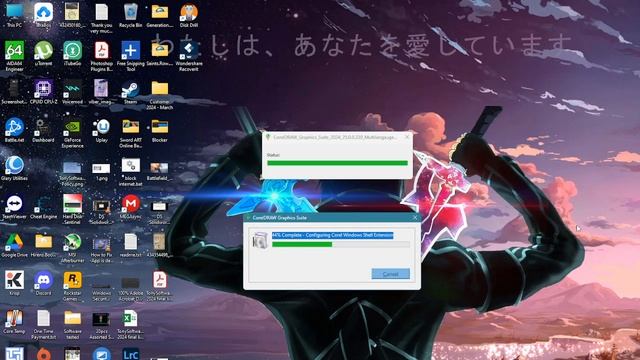Launch CPUID CPU-Z shortcut
This screenshot has width=640, height=360.
pyautogui.click(x=43, y=92)
